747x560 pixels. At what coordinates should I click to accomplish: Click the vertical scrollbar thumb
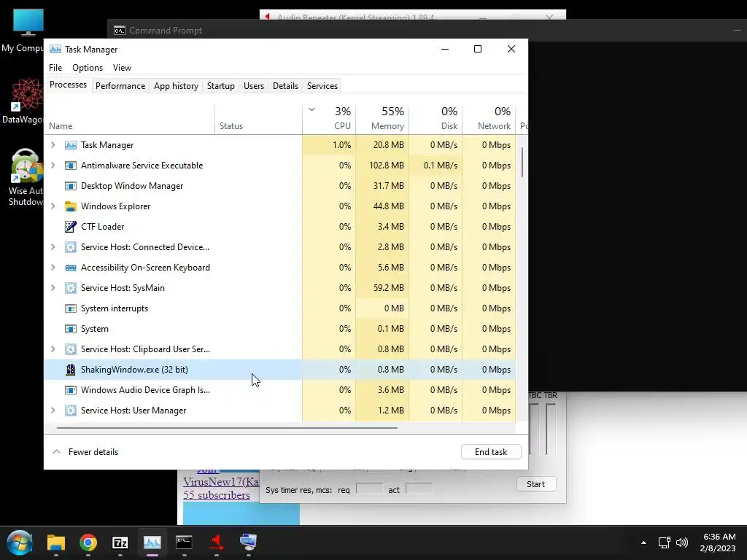click(x=522, y=162)
